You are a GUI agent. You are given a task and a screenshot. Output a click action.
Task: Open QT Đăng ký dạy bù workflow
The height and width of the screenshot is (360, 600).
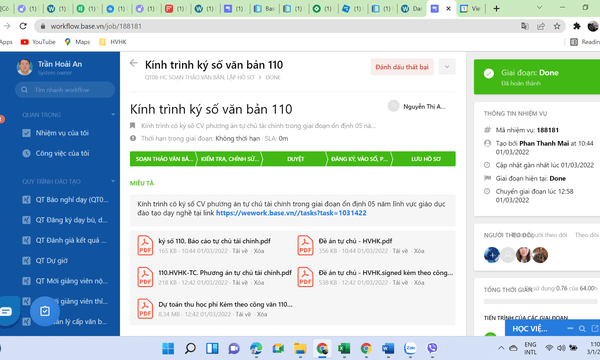pos(65,220)
